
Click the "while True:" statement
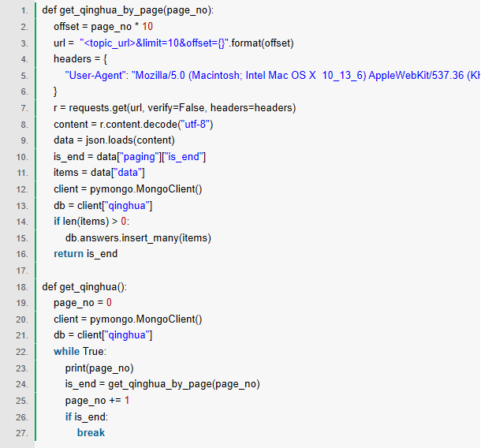[x=80, y=351]
